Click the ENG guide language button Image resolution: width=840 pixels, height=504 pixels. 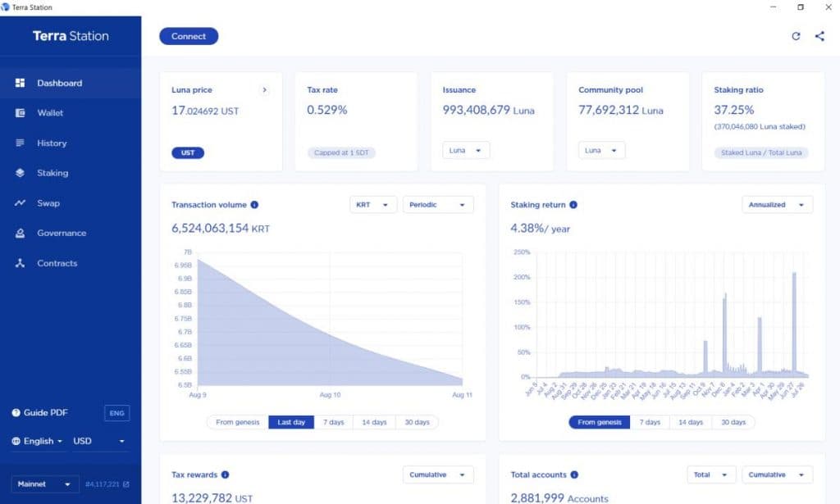pyautogui.click(x=116, y=413)
